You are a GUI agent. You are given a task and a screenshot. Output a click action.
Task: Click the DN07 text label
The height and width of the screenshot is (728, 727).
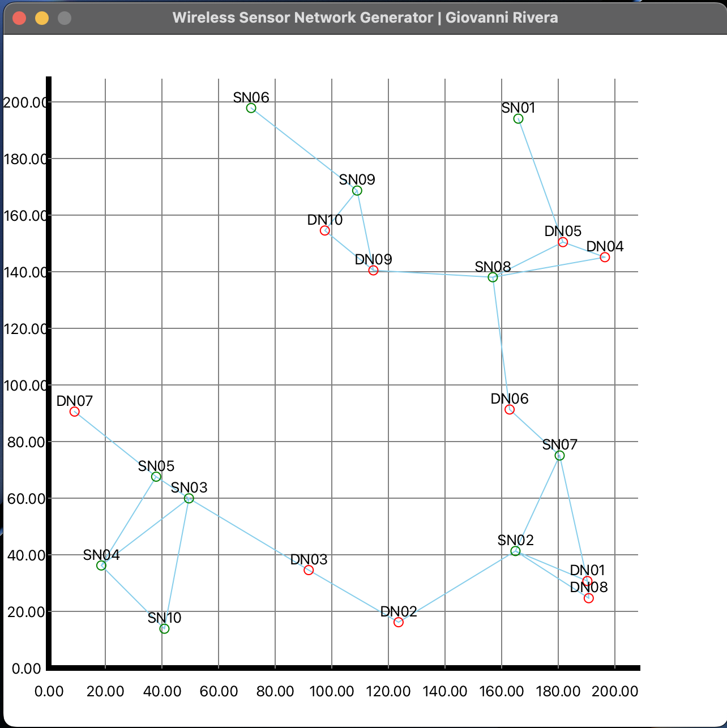[x=75, y=401]
